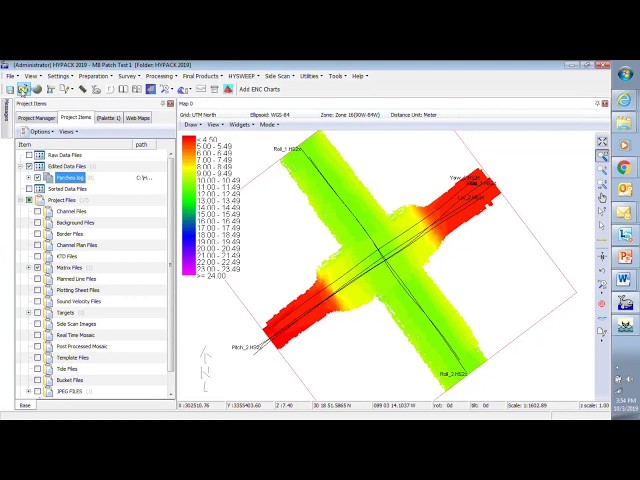The width and height of the screenshot is (640, 480).
Task: Open PowerPoint from the taskbar
Action: [x=624, y=257]
